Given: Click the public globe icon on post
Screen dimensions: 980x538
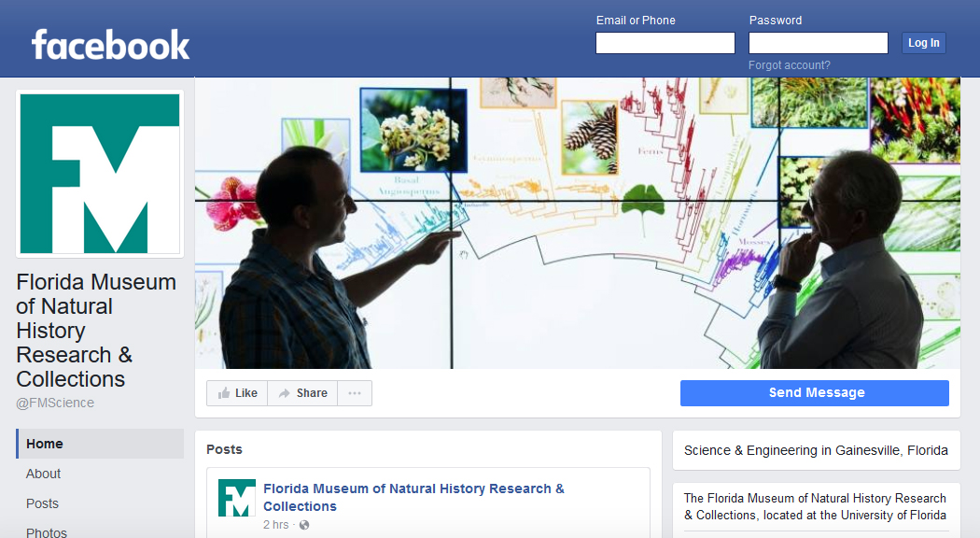Looking at the screenshot, I should (x=304, y=525).
